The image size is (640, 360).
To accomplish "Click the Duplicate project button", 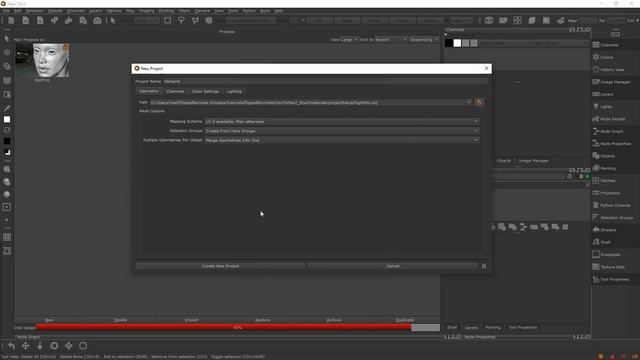I will [404, 320].
